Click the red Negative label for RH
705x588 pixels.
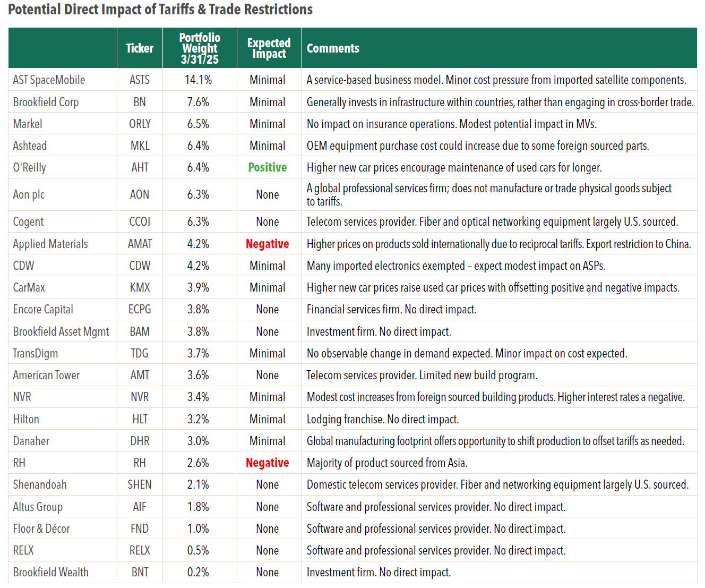tap(268, 463)
